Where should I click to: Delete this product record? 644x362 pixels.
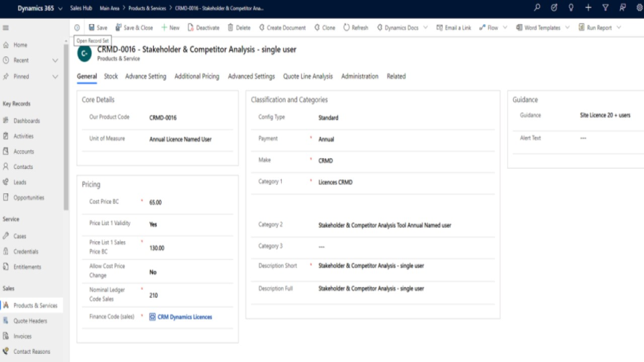click(x=239, y=27)
